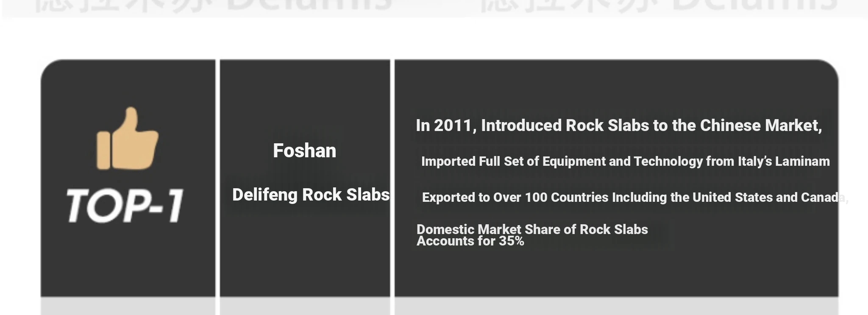Click the word 'Laminam'

[802, 162]
